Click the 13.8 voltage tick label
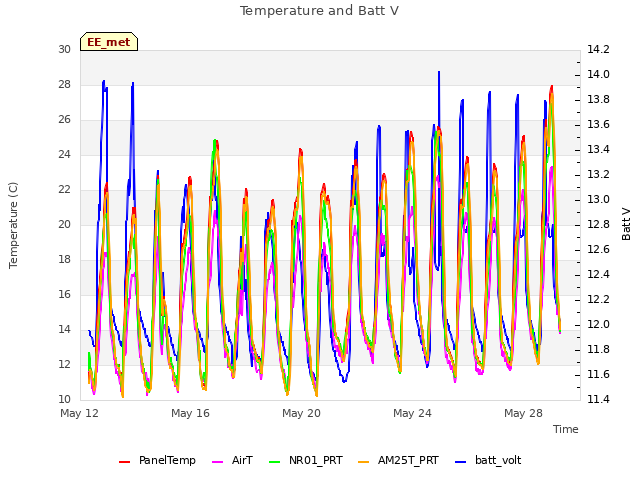The image size is (640, 480). 598,100
